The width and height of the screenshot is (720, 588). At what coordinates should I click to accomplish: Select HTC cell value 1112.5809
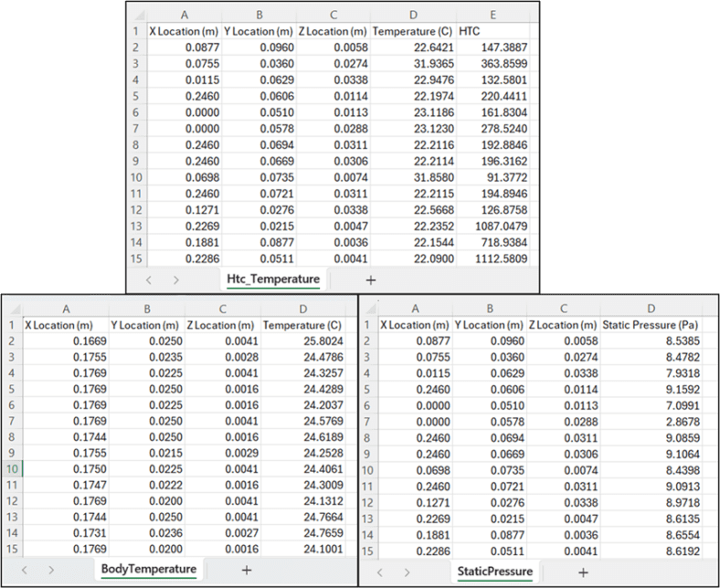coord(492,258)
